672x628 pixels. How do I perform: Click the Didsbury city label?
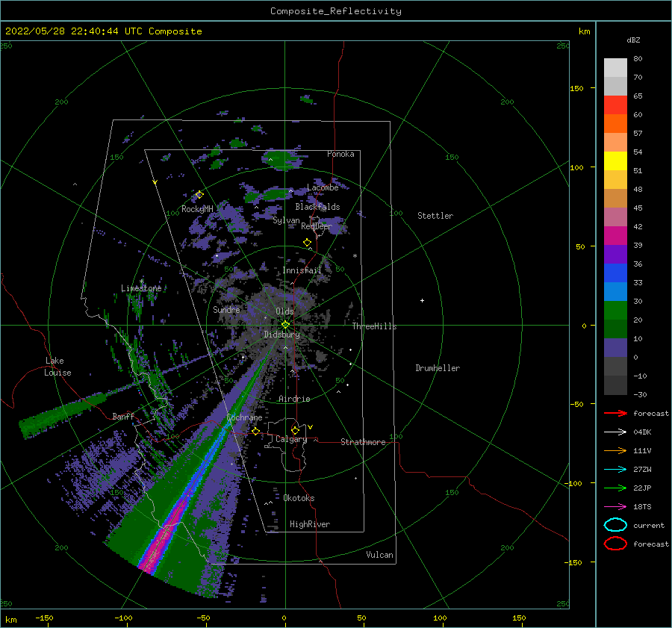[282, 335]
